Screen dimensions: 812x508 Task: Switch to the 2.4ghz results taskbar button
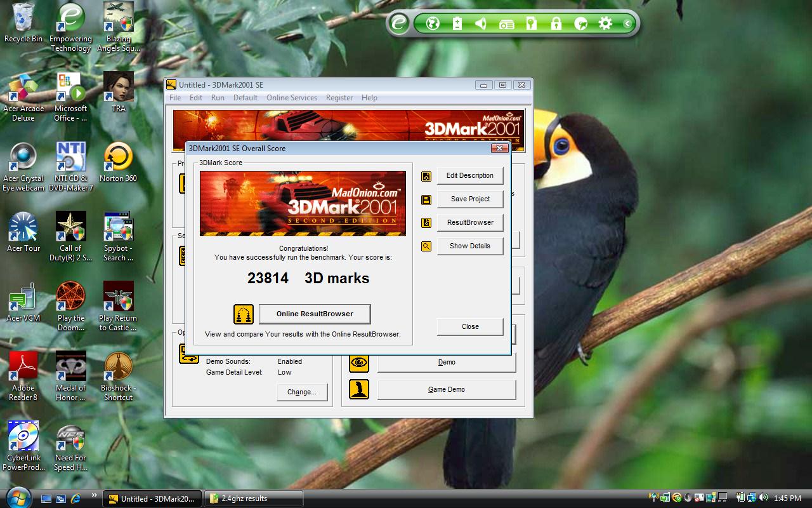click(253, 498)
